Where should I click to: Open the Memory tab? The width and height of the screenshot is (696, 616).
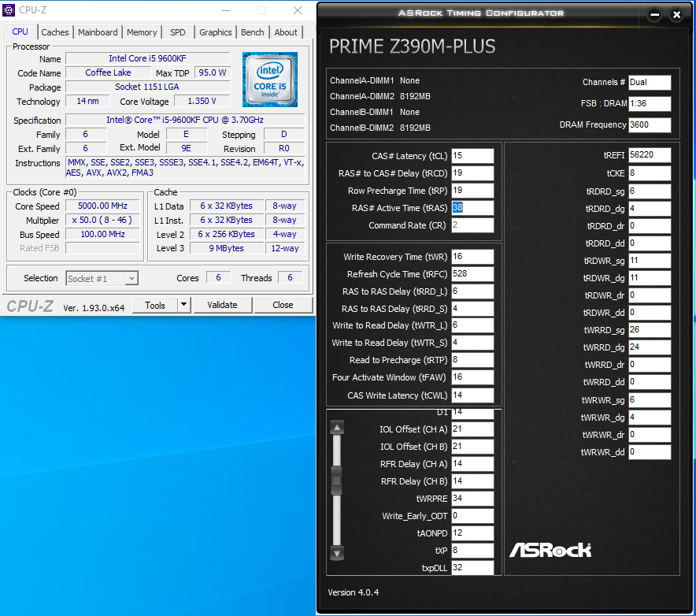pos(142,32)
